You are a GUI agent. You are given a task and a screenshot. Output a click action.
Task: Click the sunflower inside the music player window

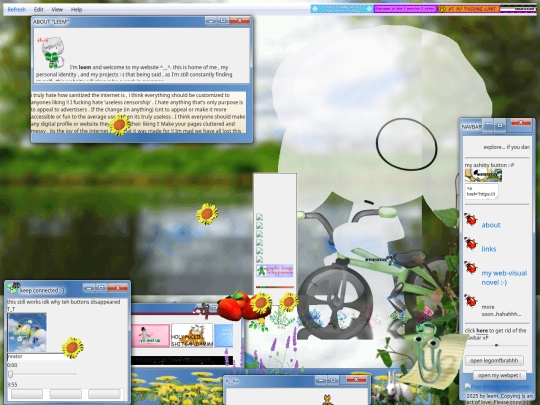point(72,347)
